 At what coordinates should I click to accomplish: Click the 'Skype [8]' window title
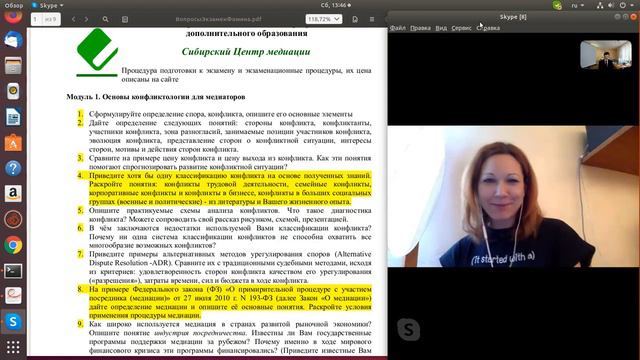(x=513, y=17)
